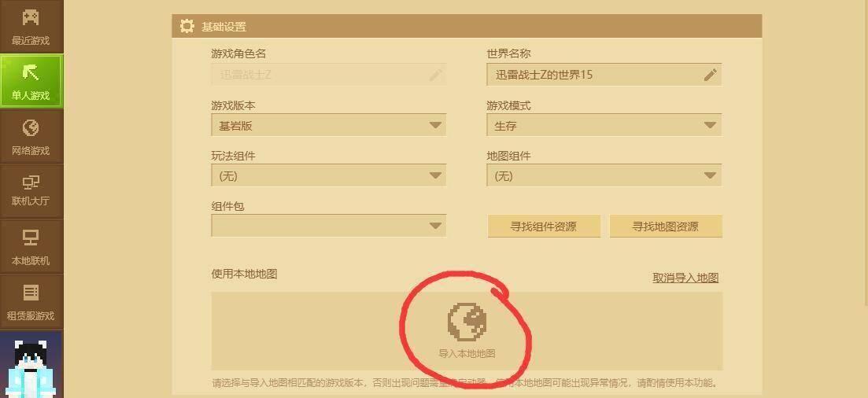Click the 世界名称 text field
The width and height of the screenshot is (868, 398).
pyautogui.click(x=604, y=75)
